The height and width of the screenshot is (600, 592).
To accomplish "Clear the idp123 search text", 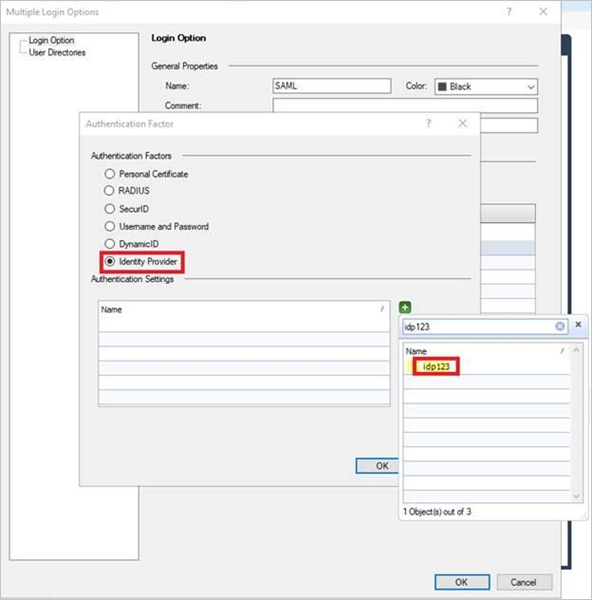I will pyautogui.click(x=559, y=326).
